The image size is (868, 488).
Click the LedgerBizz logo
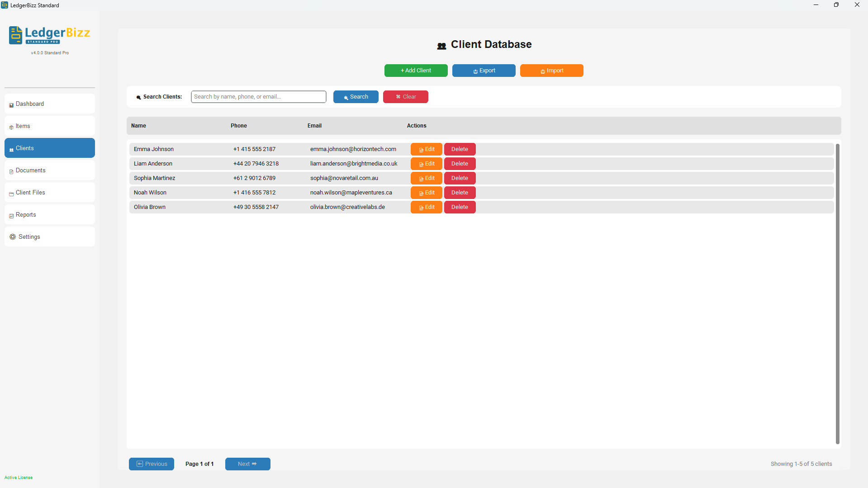point(50,35)
